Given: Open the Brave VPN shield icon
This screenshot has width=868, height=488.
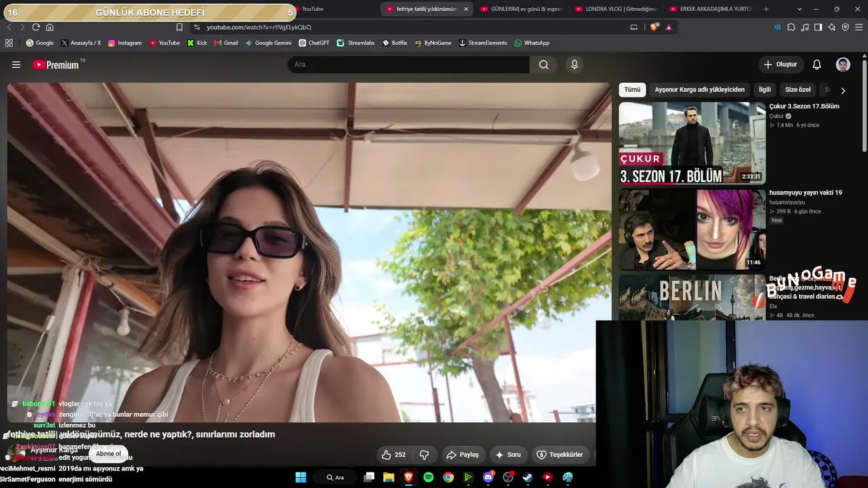Looking at the screenshot, I should pyautogui.click(x=846, y=27).
